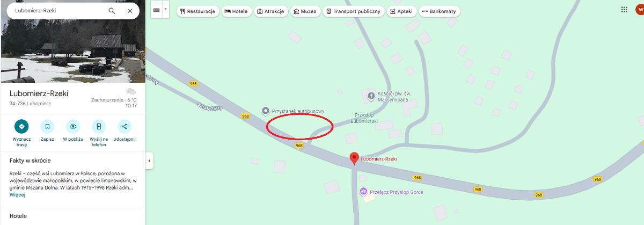Open the layer dropdown arrow
The image size is (644, 225).
166,10
